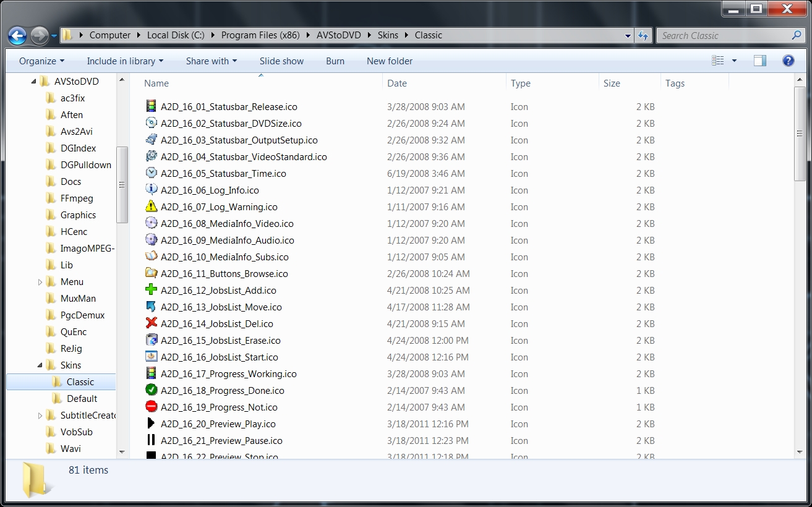Click the A2D_16_04_Statusbar_VideoStandard.ico file icon

pyautogui.click(x=151, y=156)
